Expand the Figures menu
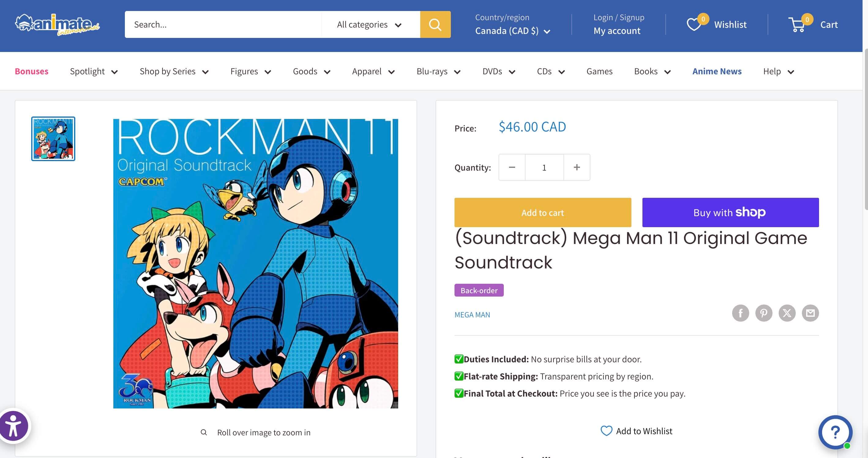This screenshot has width=868, height=458. 251,71
